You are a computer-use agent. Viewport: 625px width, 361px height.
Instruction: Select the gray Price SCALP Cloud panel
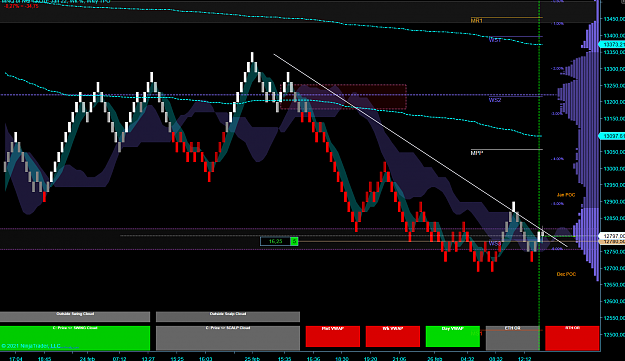(x=228, y=338)
